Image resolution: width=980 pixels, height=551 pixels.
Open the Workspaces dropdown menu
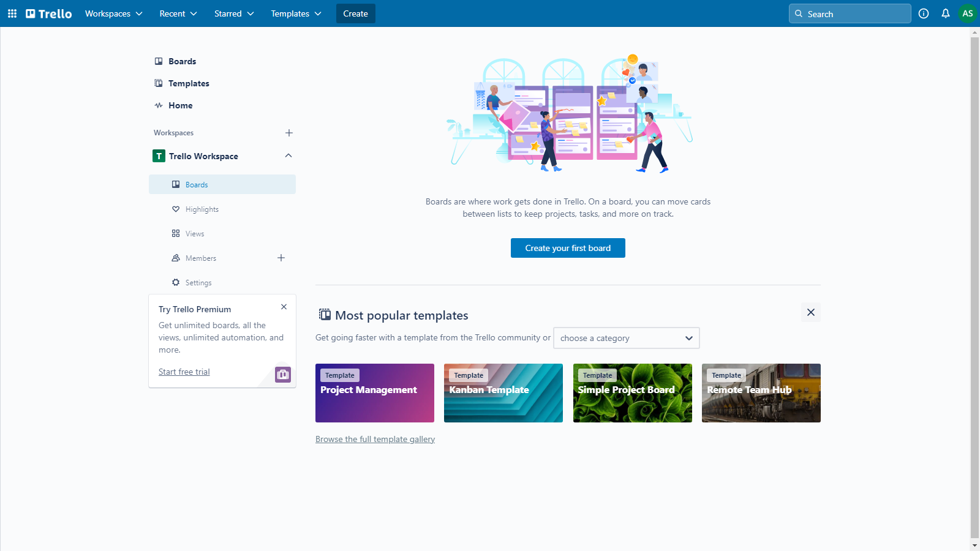point(114,13)
